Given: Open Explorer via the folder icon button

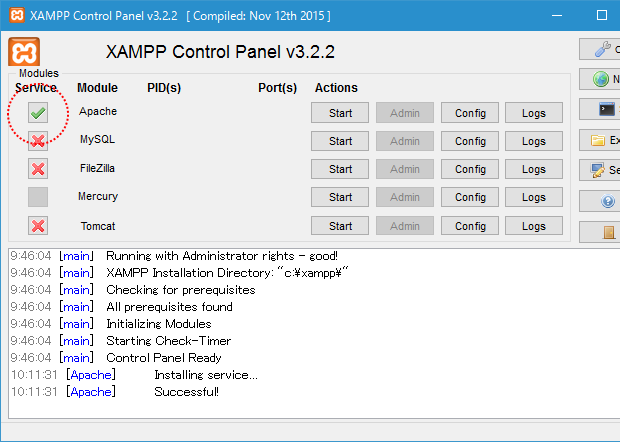Looking at the screenshot, I should tap(600, 140).
